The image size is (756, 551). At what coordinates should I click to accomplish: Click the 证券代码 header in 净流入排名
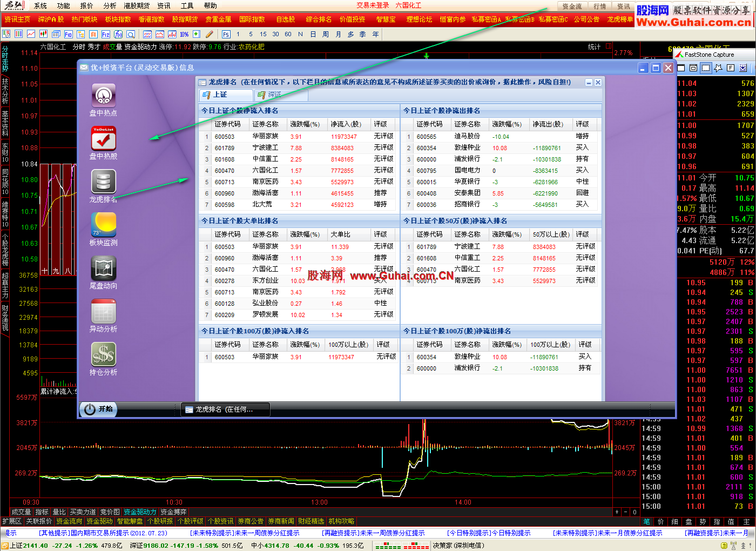(x=227, y=124)
